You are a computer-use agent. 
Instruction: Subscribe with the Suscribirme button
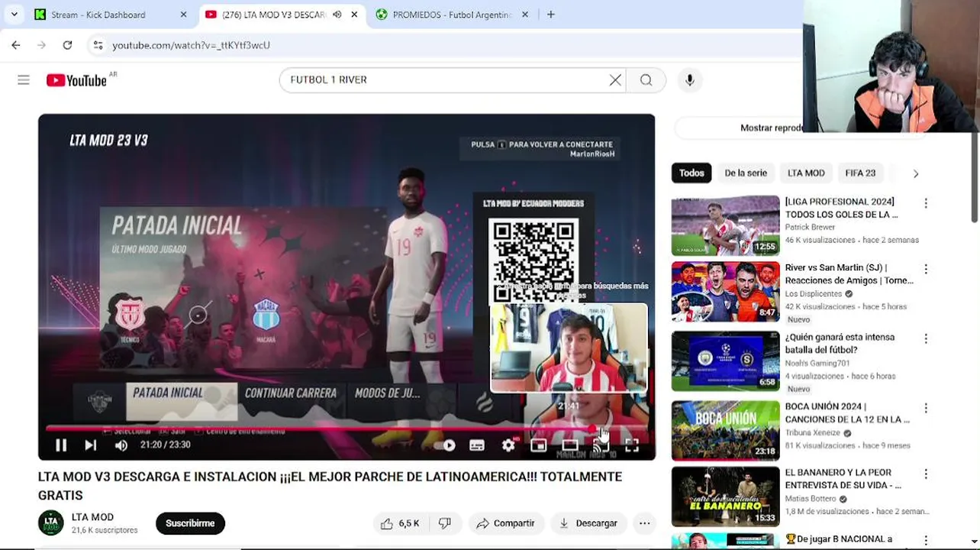190,523
